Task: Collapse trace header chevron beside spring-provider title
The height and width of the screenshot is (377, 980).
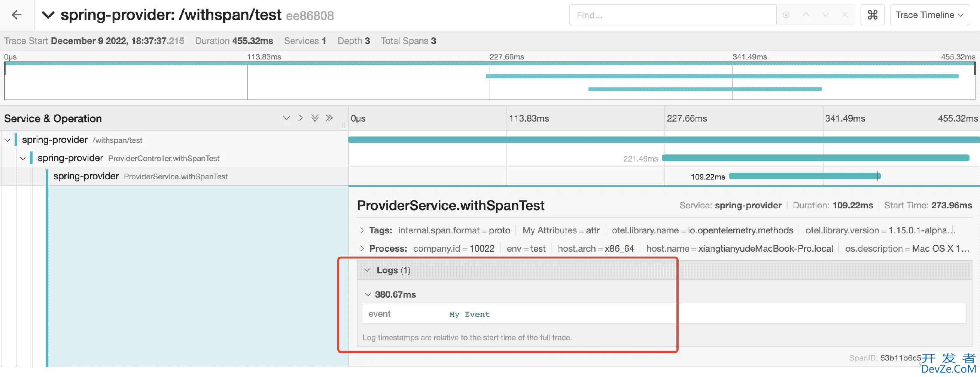Action: pyautogui.click(x=48, y=15)
